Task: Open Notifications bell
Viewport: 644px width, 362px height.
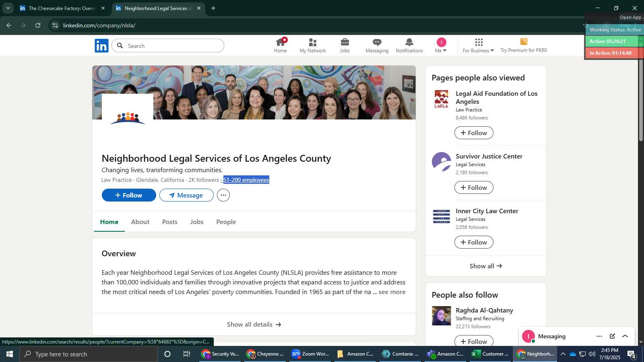Action: (x=409, y=45)
